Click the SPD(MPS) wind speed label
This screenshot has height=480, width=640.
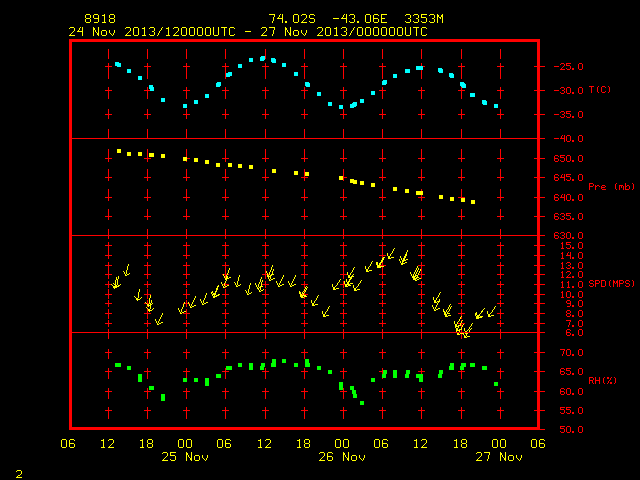(x=611, y=283)
